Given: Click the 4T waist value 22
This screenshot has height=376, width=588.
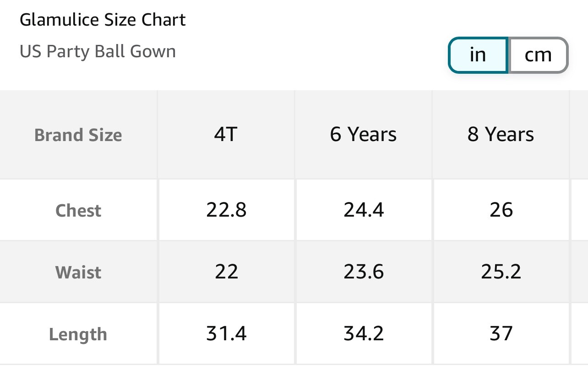Looking at the screenshot, I should coord(226,272).
